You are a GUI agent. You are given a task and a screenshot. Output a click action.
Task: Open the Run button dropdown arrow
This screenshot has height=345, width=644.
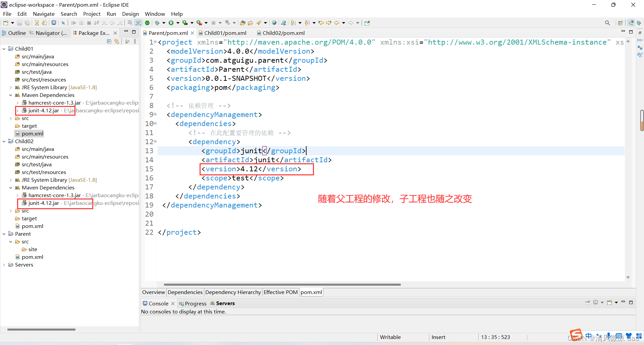point(178,23)
